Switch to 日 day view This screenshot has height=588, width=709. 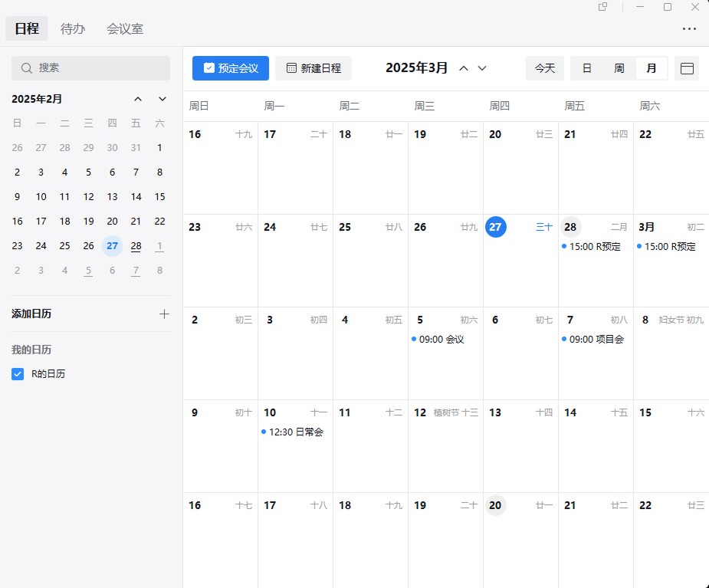point(587,68)
